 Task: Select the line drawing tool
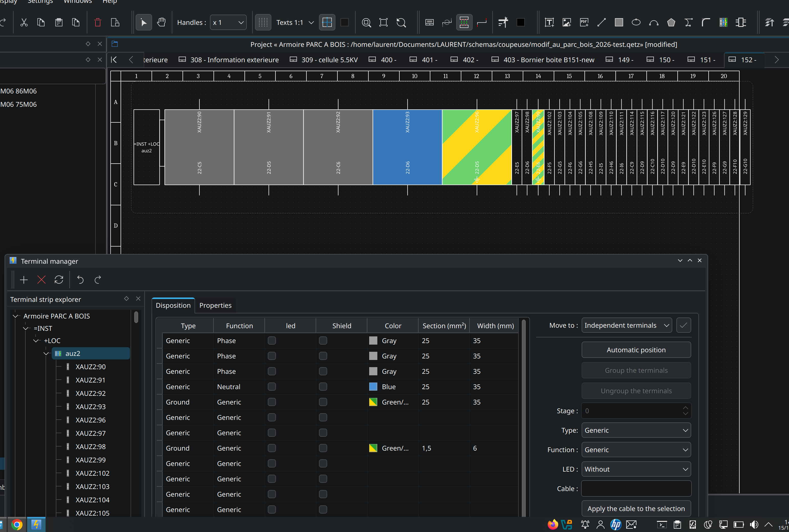pos(601,22)
